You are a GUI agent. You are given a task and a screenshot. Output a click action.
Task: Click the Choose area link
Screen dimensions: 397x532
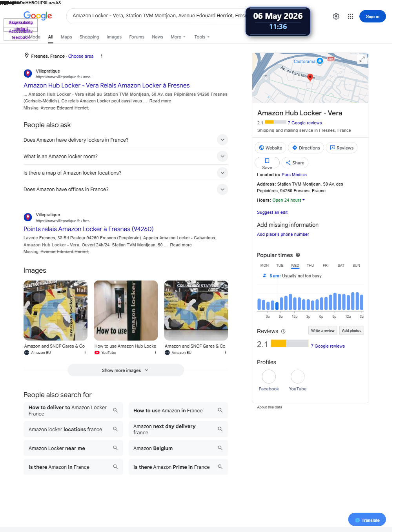click(x=81, y=56)
